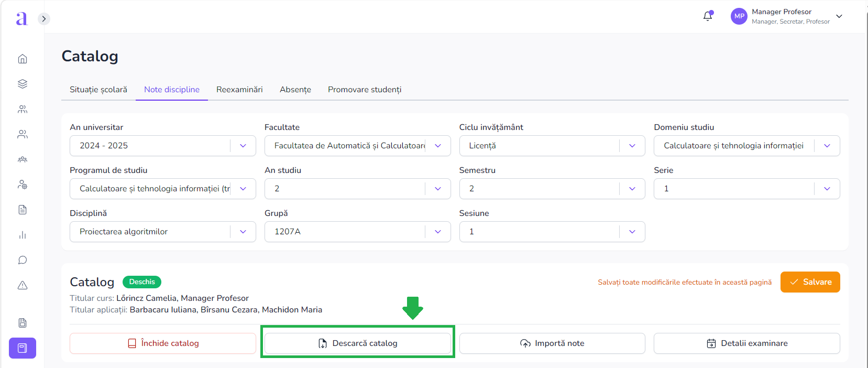Click the home icon in sidebar

tap(23, 59)
